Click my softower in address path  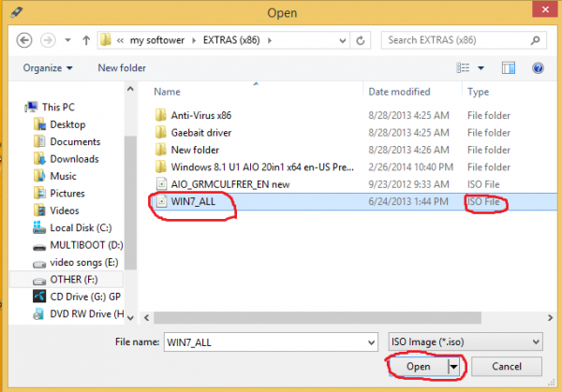(157, 40)
